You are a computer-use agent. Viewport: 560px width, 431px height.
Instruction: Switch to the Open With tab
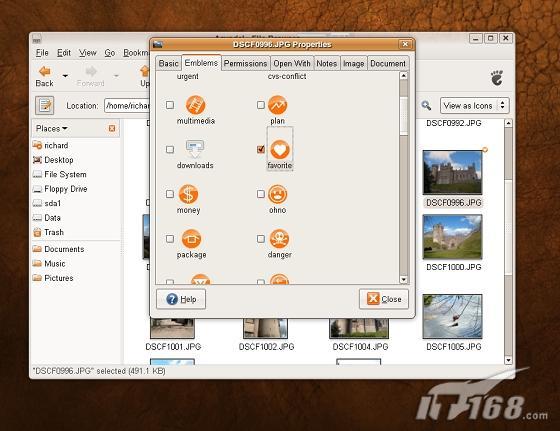292,63
